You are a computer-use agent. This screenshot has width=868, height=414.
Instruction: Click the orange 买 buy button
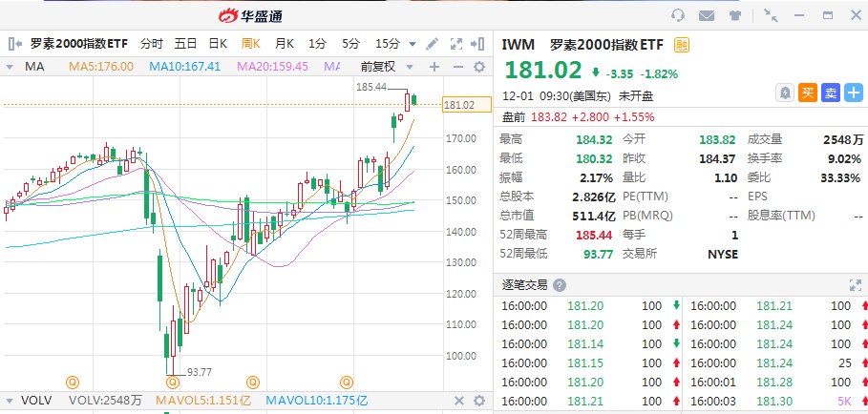808,93
